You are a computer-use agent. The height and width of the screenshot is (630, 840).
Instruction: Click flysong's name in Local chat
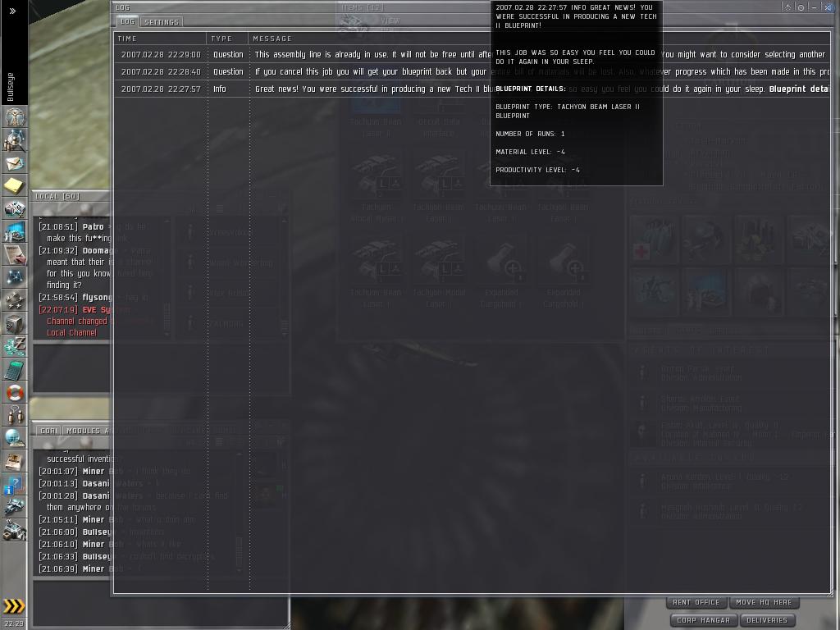point(97,297)
